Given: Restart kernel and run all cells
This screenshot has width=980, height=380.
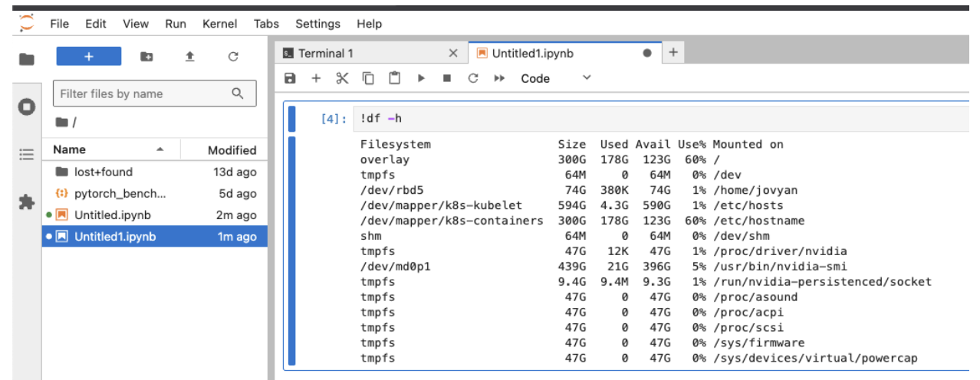Looking at the screenshot, I should (499, 78).
